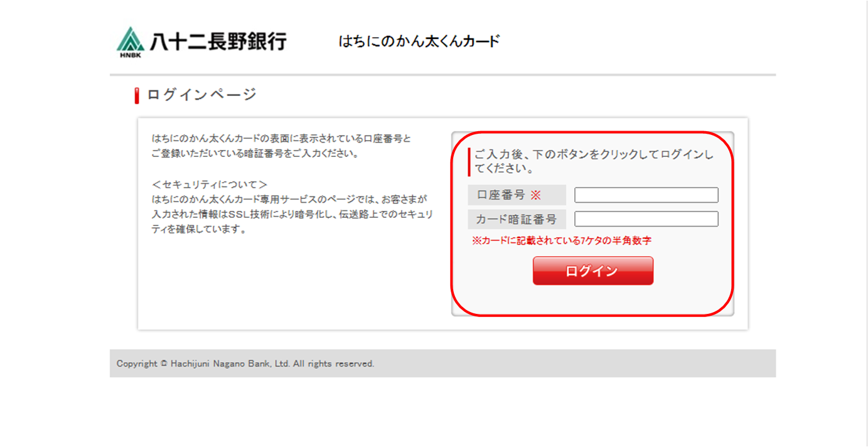The height and width of the screenshot is (447, 868).
Task: Click the red bar beside ご入力後 instruction
Action: click(x=469, y=162)
